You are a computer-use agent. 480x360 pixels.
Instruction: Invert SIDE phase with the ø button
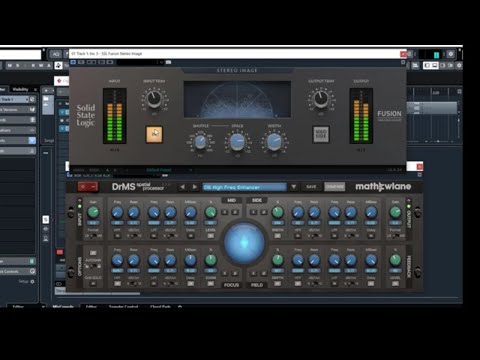coord(264,212)
